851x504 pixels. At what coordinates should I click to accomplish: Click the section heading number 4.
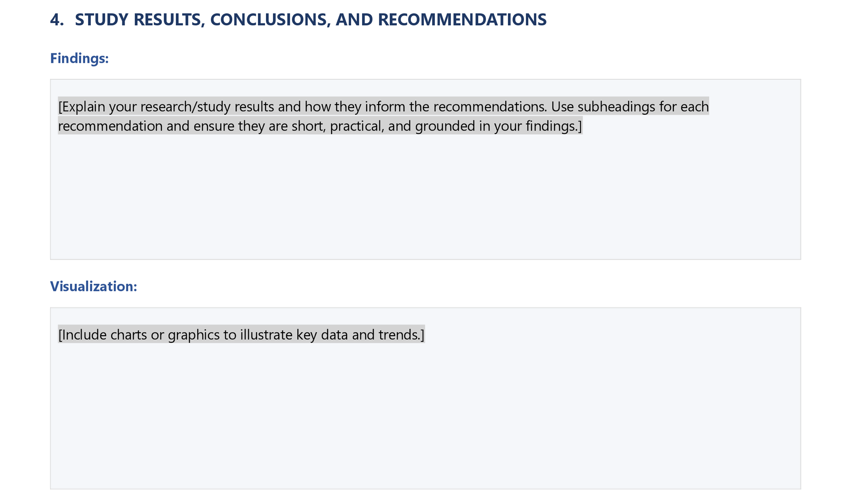[x=57, y=20]
